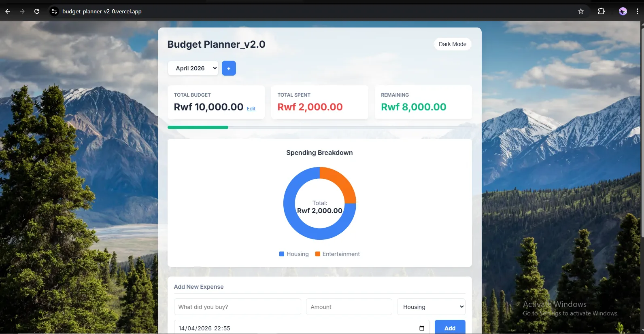The height and width of the screenshot is (334, 644).
Task: Click the 'Spending Breakdown' heading
Action: pyautogui.click(x=319, y=152)
